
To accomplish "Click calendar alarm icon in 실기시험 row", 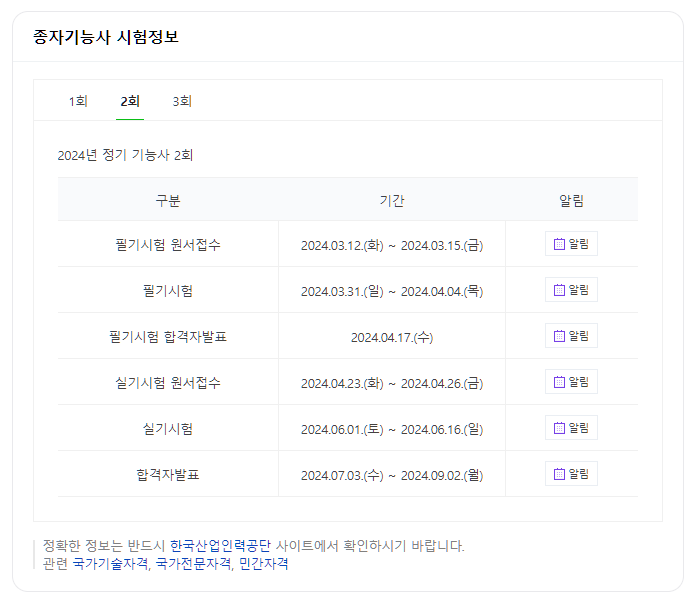I will (x=560, y=428).
